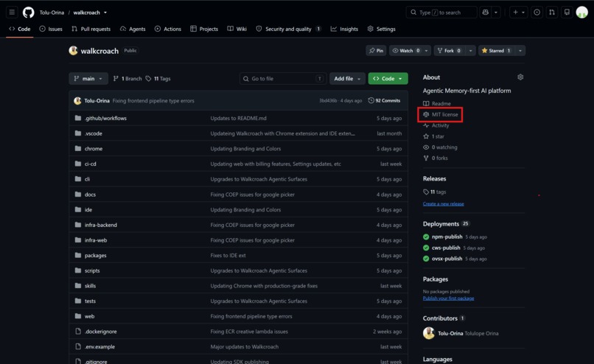Open the repository Settings tab

pos(382,29)
